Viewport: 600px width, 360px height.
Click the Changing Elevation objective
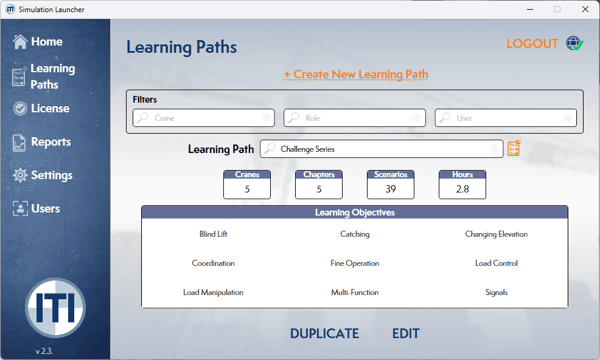pos(496,234)
